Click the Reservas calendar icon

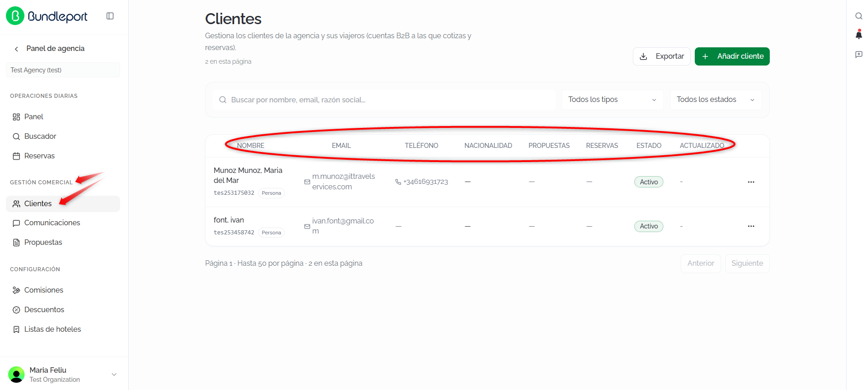pos(16,156)
